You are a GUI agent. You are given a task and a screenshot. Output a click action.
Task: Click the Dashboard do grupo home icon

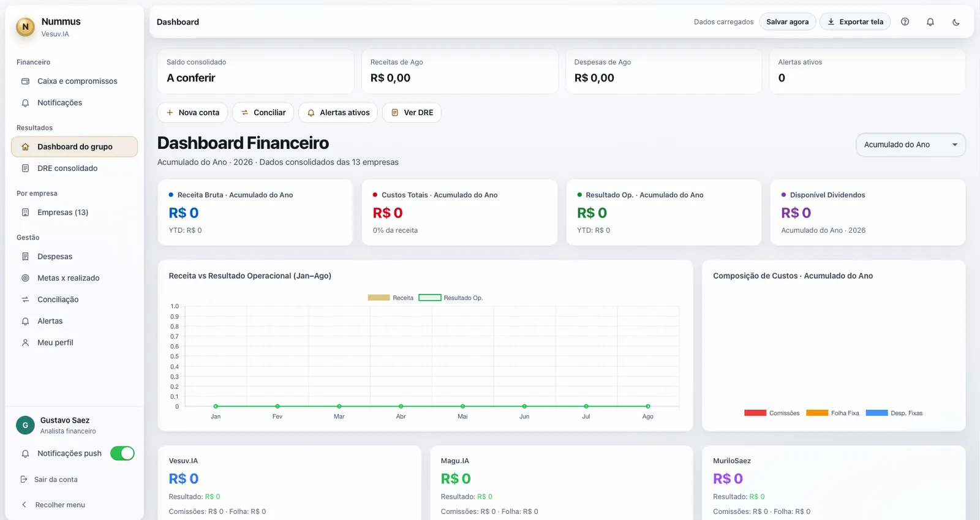(x=25, y=146)
